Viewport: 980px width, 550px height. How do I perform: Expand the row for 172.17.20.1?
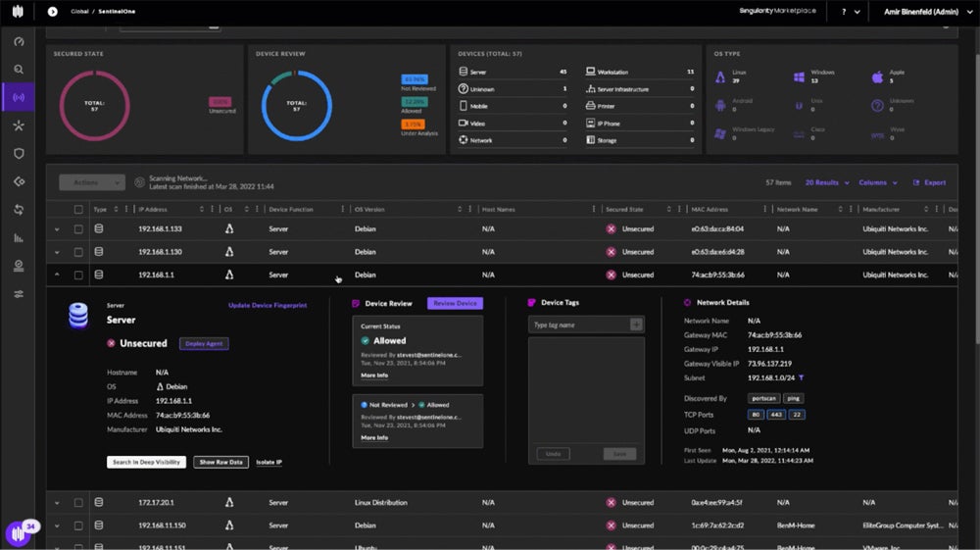[57, 503]
